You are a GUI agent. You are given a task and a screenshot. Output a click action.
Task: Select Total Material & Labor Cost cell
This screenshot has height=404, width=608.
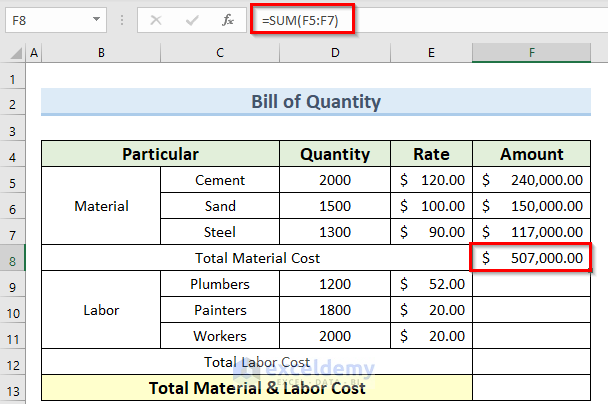tap(257, 388)
